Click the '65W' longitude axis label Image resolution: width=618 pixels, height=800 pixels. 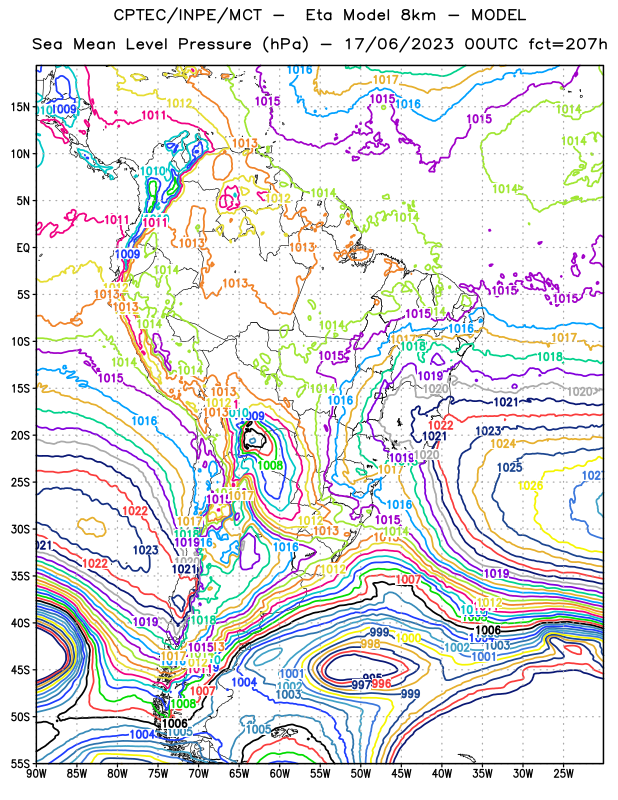(239, 774)
